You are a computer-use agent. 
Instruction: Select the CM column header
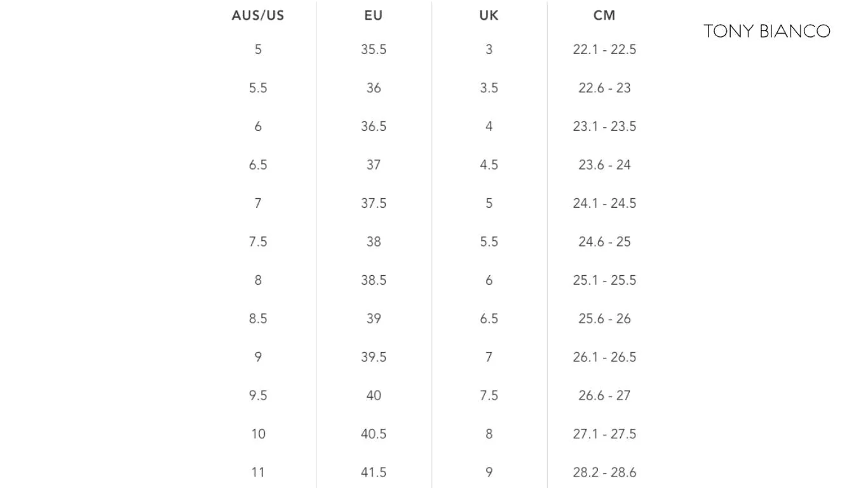click(x=604, y=15)
